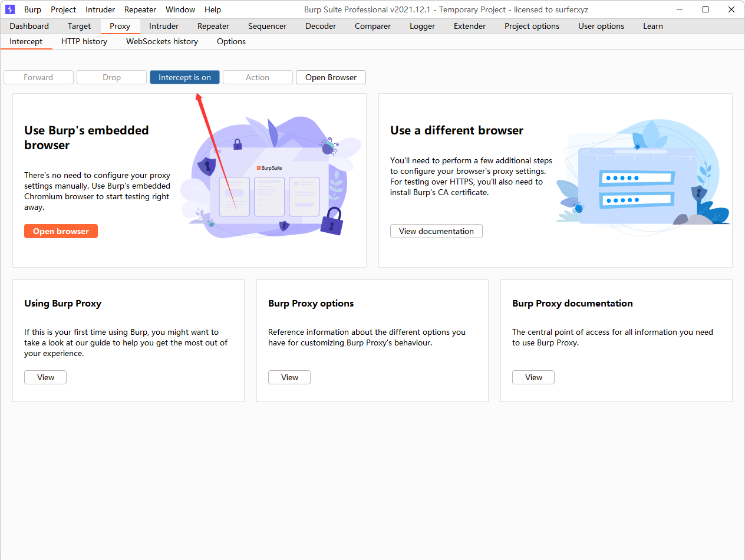Click View under Using Burp Proxy
The width and height of the screenshot is (745, 560).
tap(45, 377)
